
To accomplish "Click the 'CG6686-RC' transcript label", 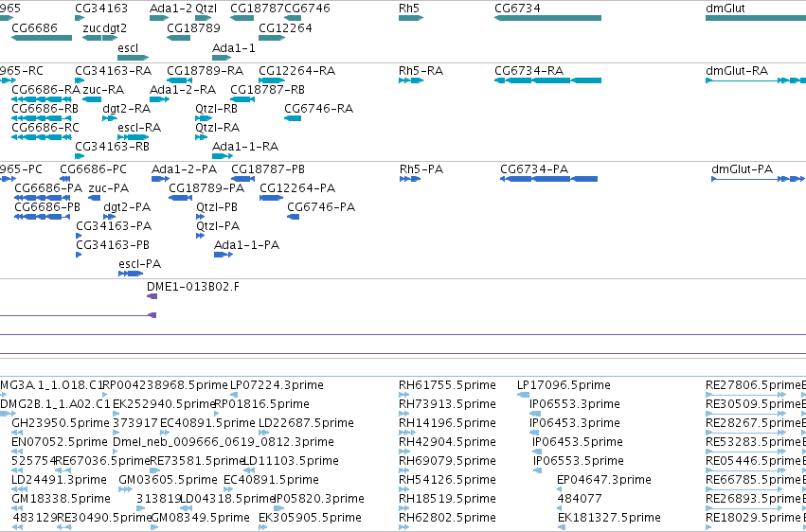I will (x=45, y=128).
